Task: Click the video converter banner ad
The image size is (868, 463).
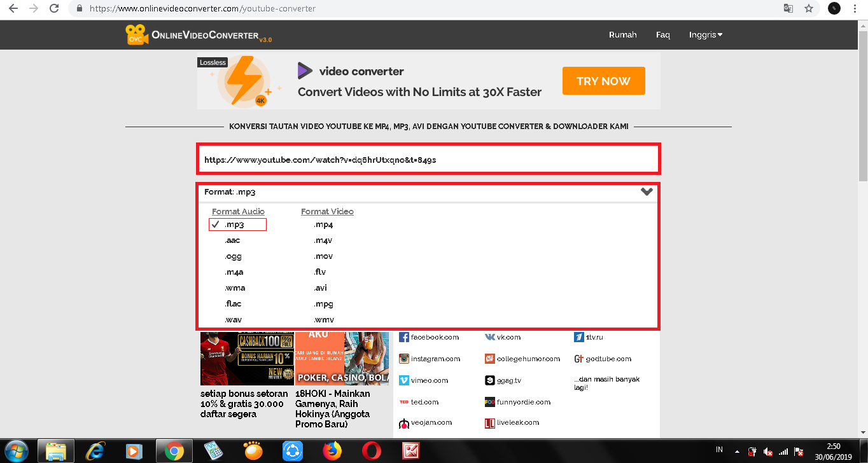Action: pyautogui.click(x=428, y=81)
